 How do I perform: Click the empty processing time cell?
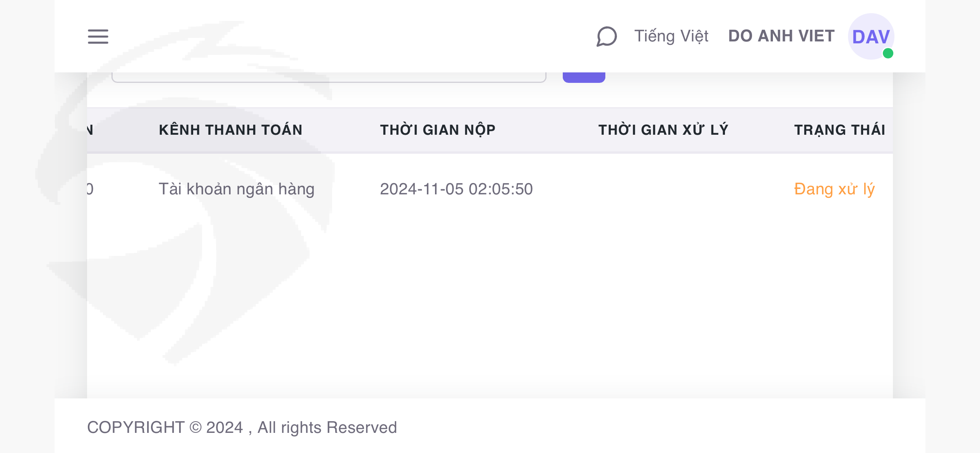point(663,189)
